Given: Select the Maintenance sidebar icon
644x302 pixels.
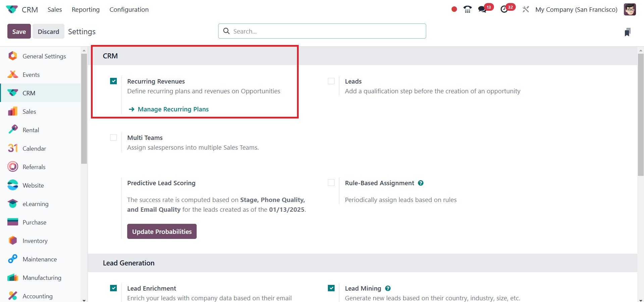Looking at the screenshot, I should (13, 259).
